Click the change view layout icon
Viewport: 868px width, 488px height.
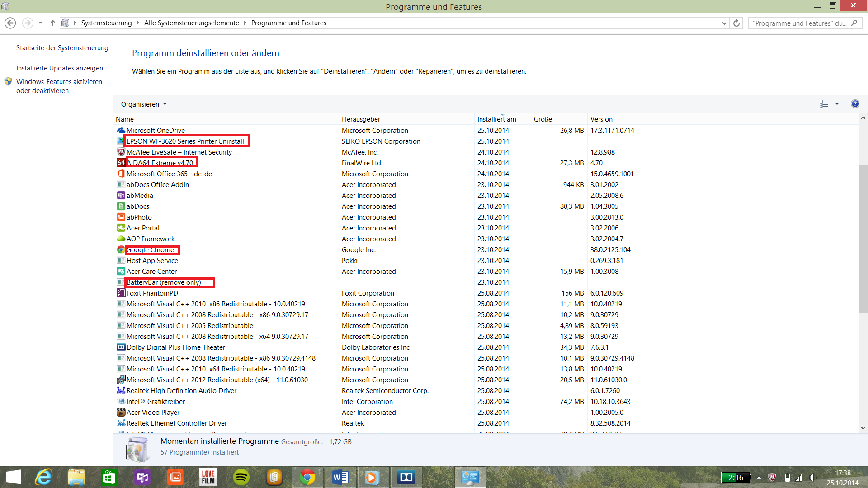click(x=824, y=104)
